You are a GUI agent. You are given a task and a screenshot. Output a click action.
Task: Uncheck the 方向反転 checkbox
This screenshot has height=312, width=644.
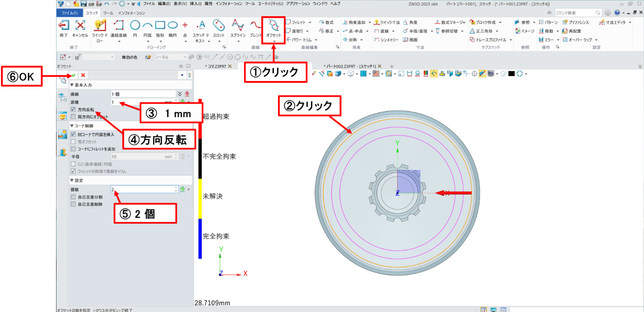[x=73, y=110]
